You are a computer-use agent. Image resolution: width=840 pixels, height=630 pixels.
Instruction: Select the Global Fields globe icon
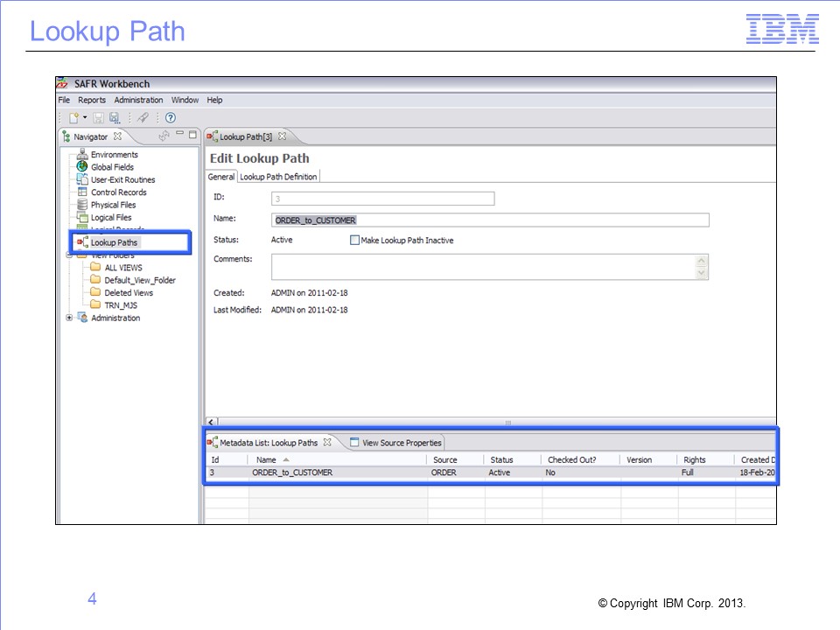click(82, 166)
